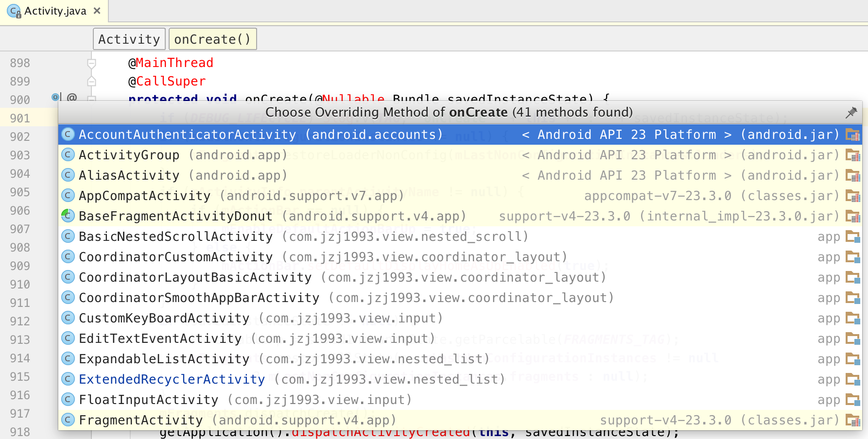Click the BaseFragmentActivityDonut class icon

68,216
